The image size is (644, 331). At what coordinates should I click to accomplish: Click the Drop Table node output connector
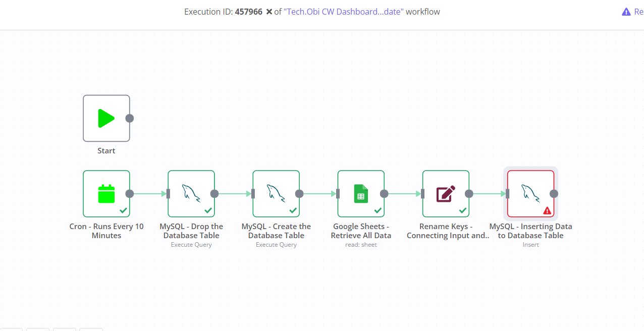(214, 193)
